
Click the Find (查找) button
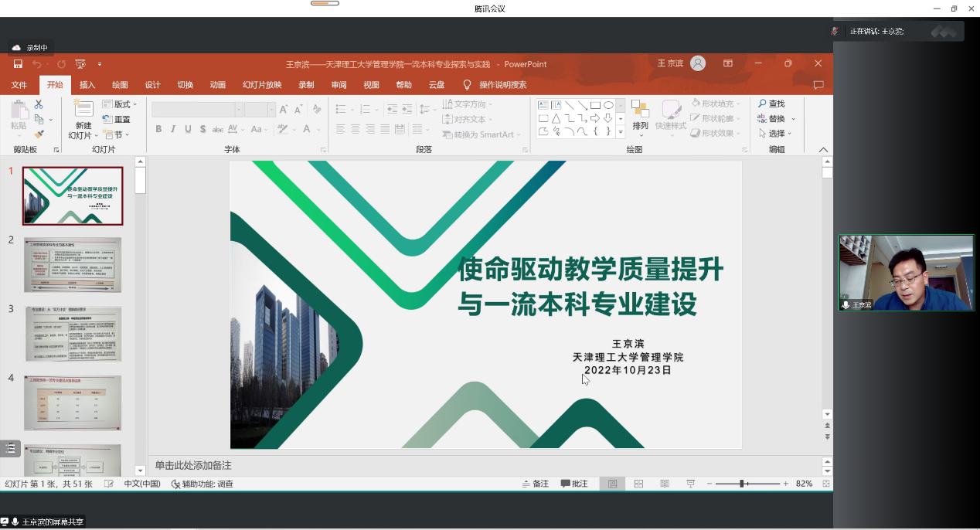[771, 104]
